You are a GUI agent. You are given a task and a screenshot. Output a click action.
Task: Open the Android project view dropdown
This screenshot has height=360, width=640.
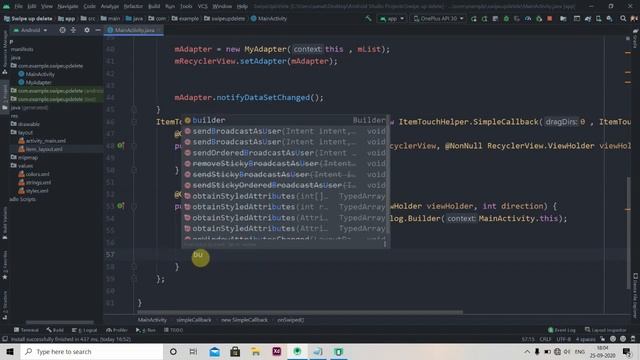(x=31, y=30)
